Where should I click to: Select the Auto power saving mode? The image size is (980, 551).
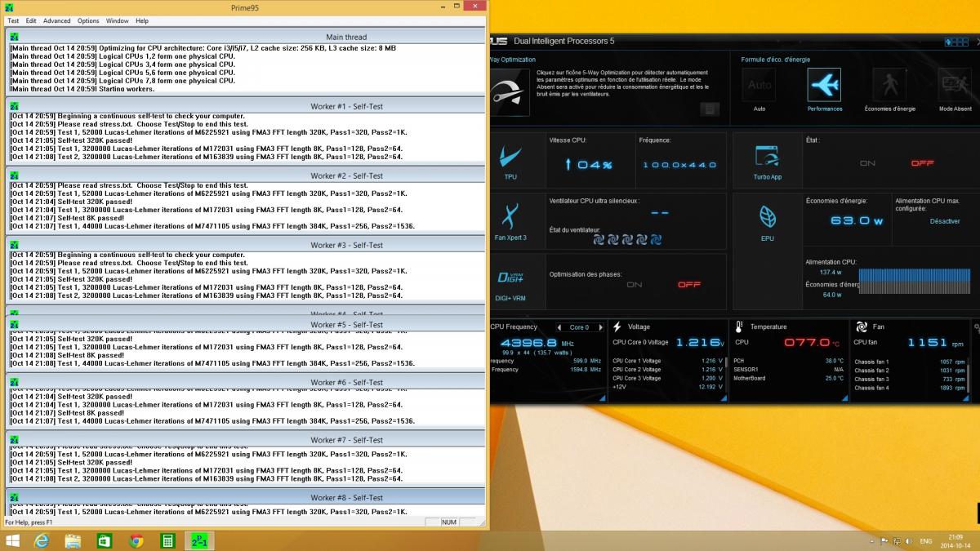[x=759, y=85]
